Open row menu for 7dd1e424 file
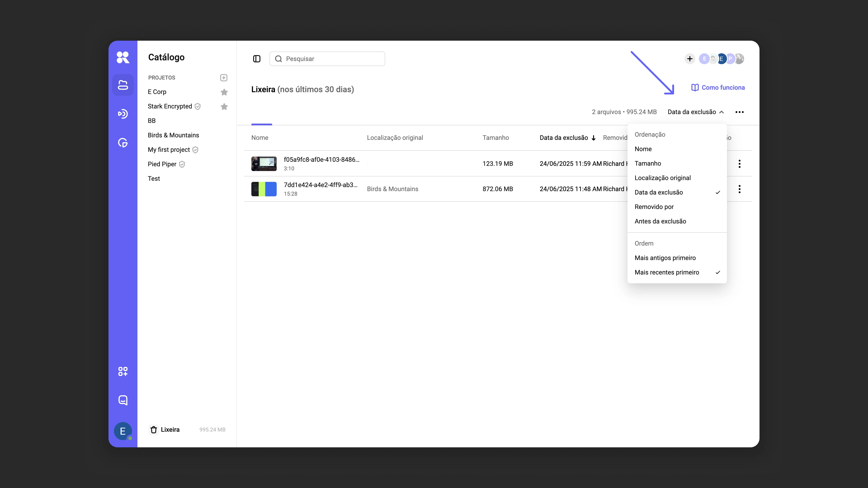Viewport: 868px width, 488px height. (740, 189)
